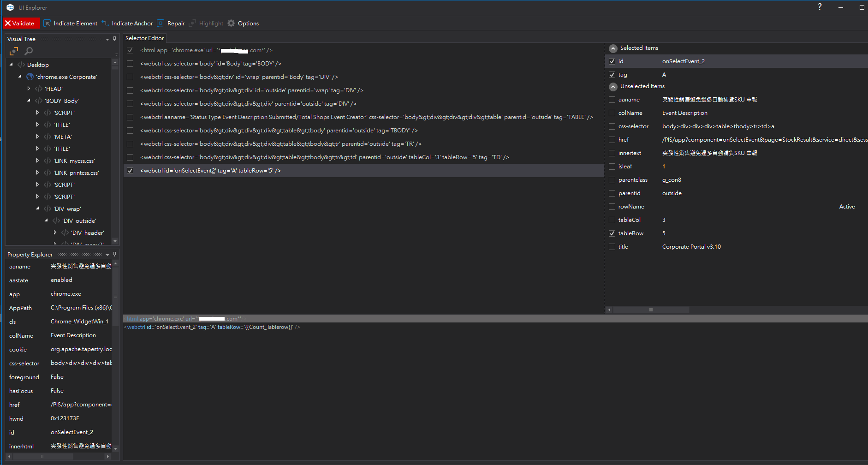Click the Highlight toolbar icon
The image size is (868, 465).
coord(192,23)
